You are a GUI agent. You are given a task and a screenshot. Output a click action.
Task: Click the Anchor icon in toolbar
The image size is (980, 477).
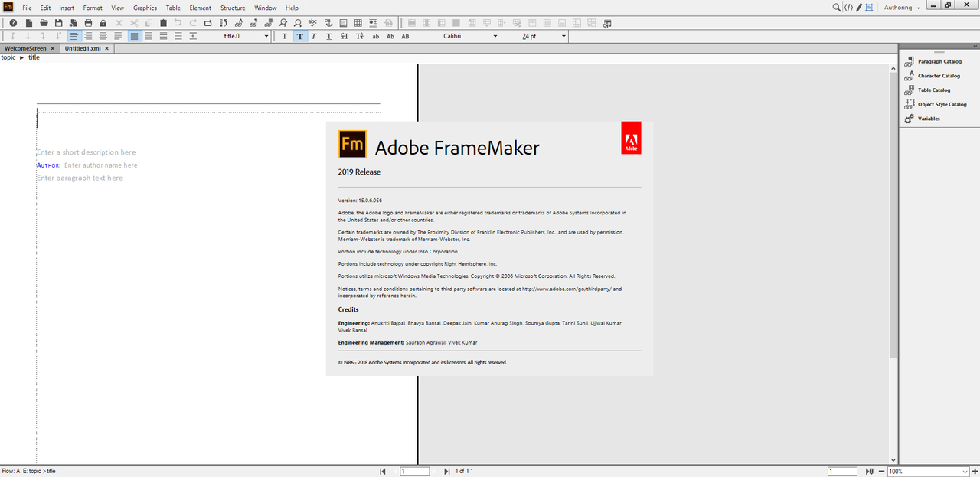point(328,23)
